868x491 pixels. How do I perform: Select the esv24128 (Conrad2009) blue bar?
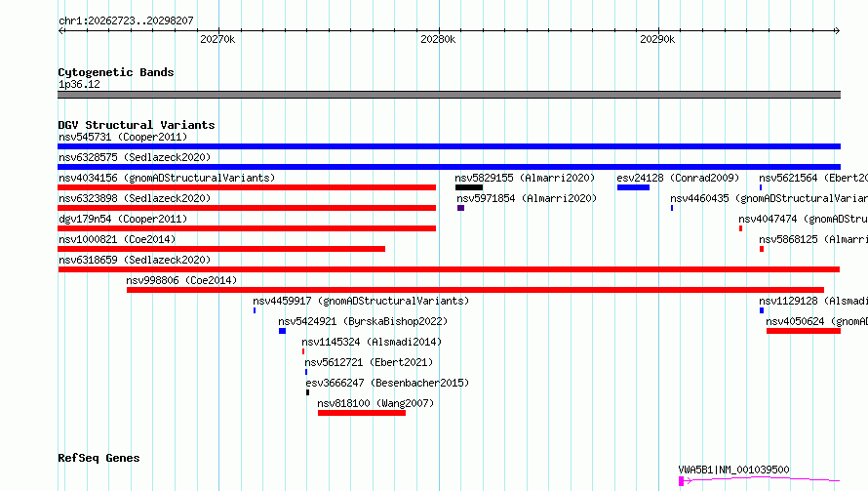tap(633, 187)
